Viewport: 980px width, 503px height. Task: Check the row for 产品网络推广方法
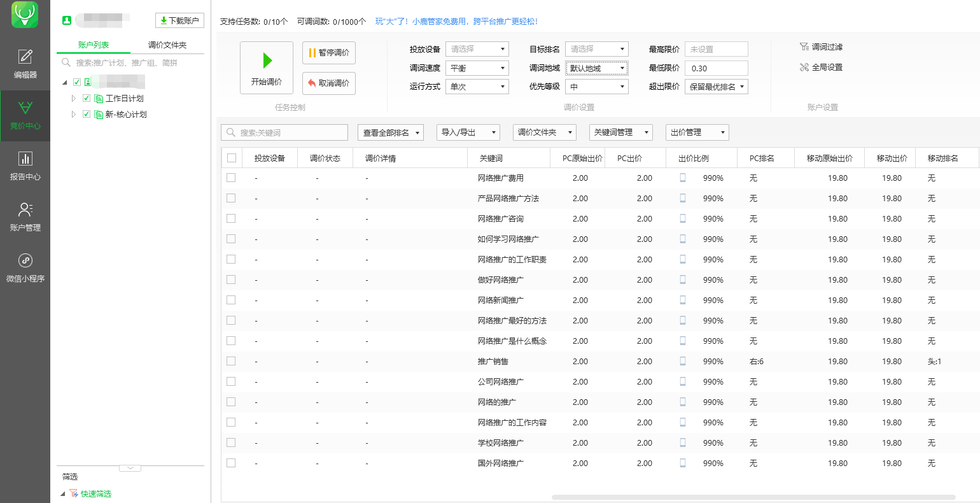[231, 199]
